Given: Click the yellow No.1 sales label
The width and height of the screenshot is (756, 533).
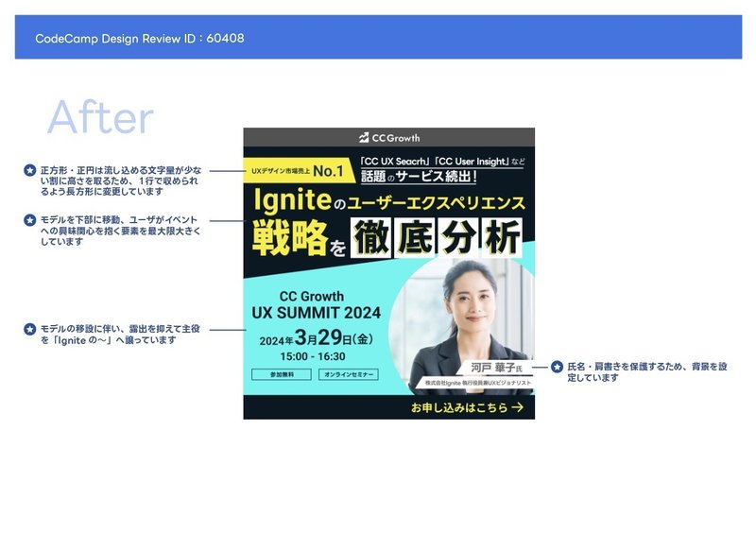Looking at the screenshot, I should click(298, 171).
